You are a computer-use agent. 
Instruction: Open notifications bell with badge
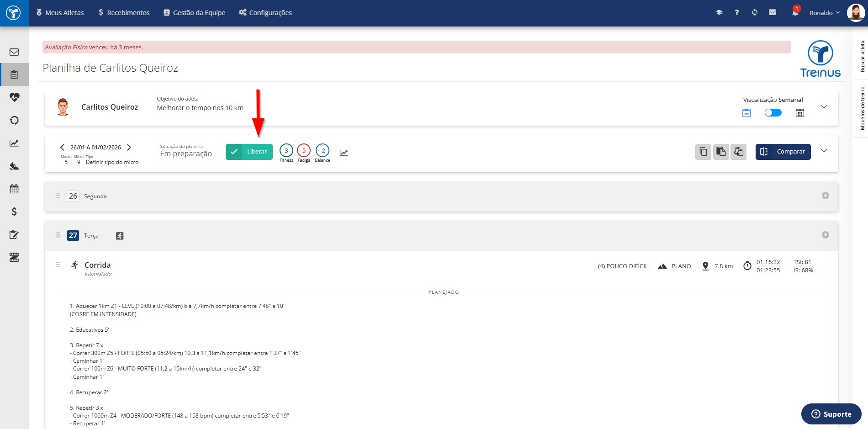tap(795, 12)
